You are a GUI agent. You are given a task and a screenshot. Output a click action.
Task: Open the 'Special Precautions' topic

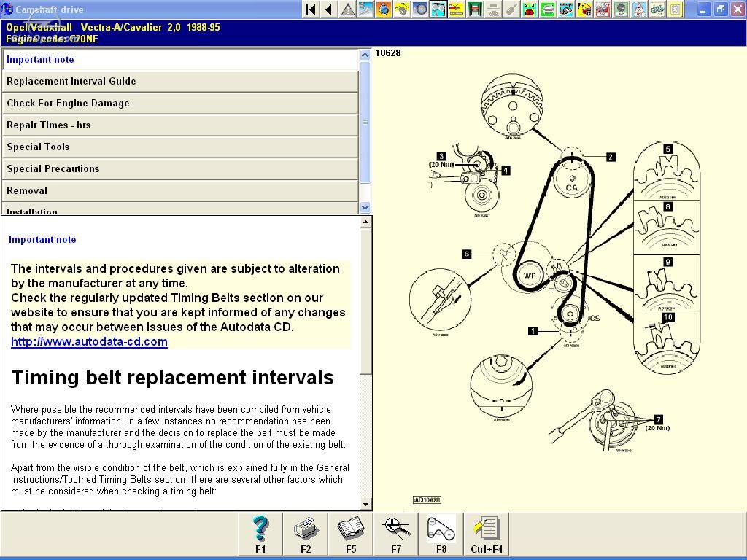181,169
